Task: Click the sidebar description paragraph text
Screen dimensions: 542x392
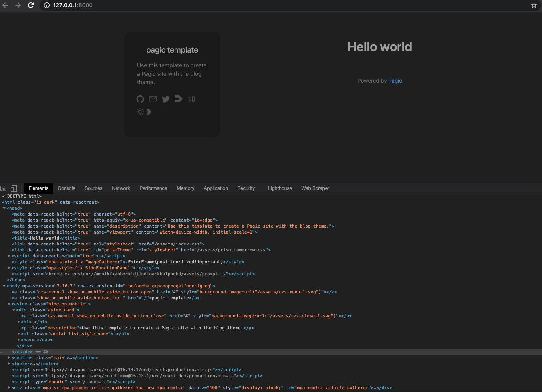Action: pos(172,74)
